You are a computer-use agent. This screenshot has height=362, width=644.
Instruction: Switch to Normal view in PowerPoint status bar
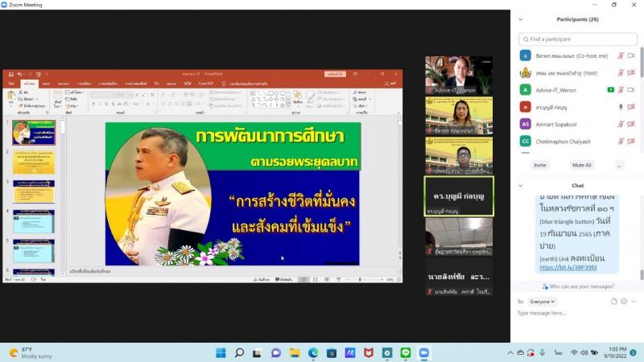coord(303,279)
